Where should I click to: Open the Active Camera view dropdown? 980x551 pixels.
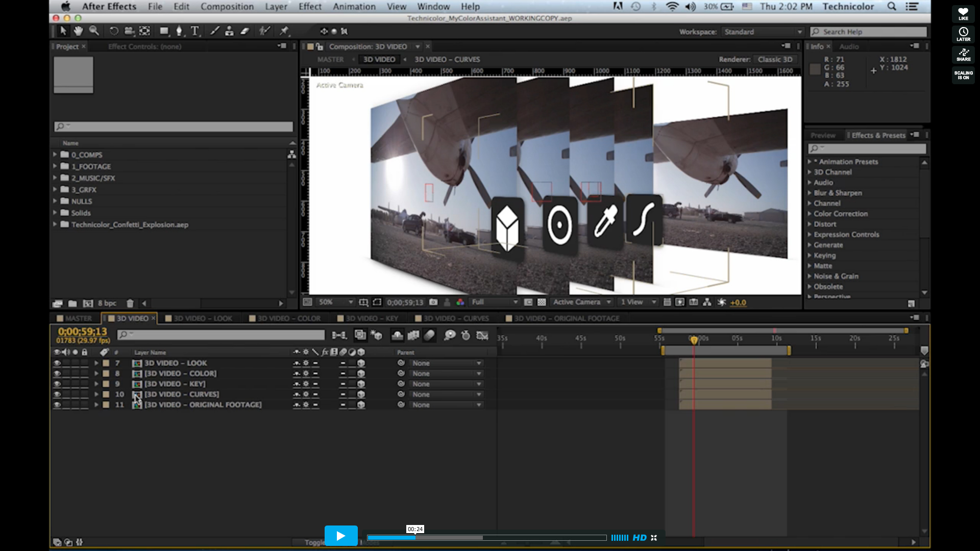(581, 302)
